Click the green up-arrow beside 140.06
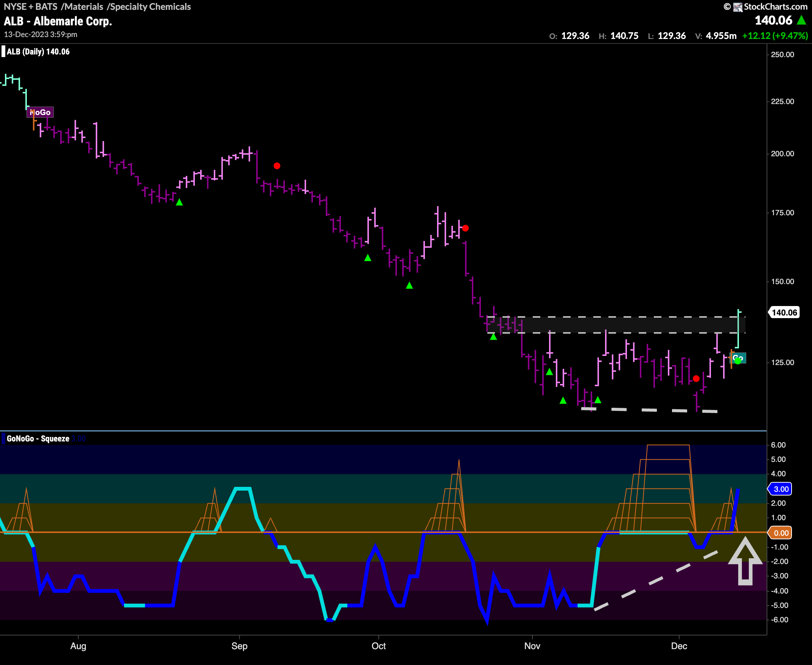Screen dimensions: 812x665 tap(801, 20)
